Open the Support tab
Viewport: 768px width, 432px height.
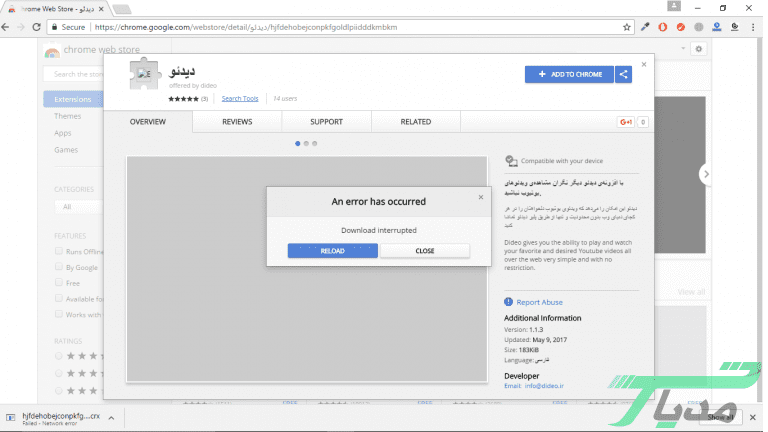(x=326, y=121)
